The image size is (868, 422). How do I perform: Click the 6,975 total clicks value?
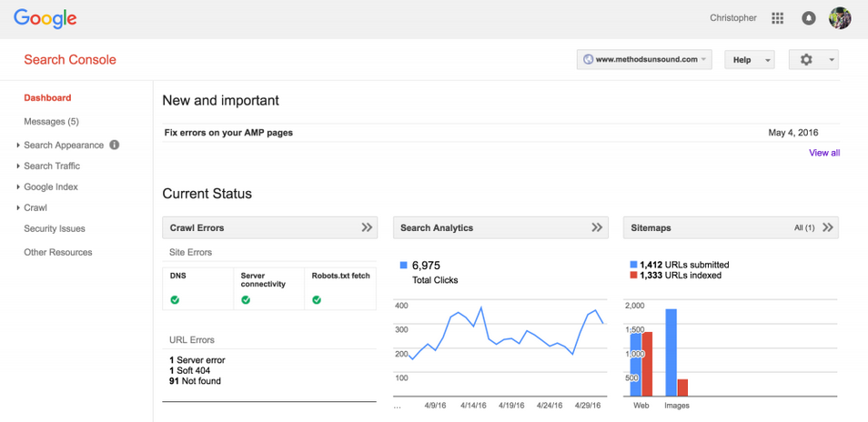[x=426, y=266]
